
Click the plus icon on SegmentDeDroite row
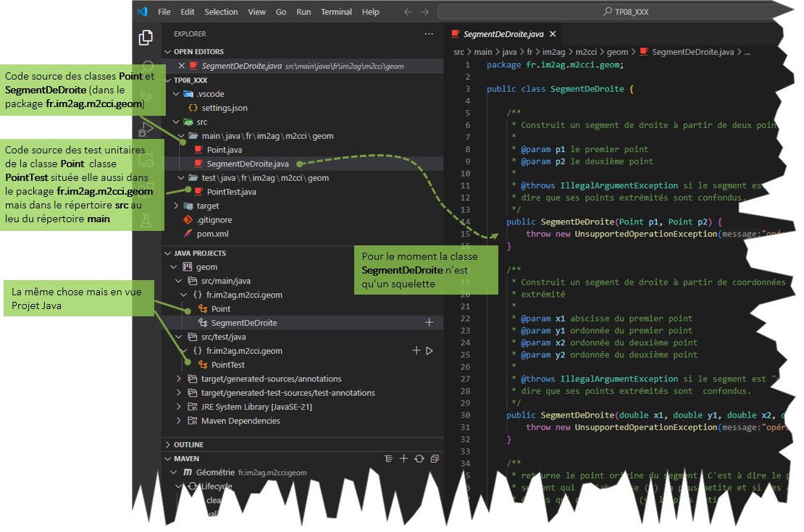pyautogui.click(x=429, y=323)
